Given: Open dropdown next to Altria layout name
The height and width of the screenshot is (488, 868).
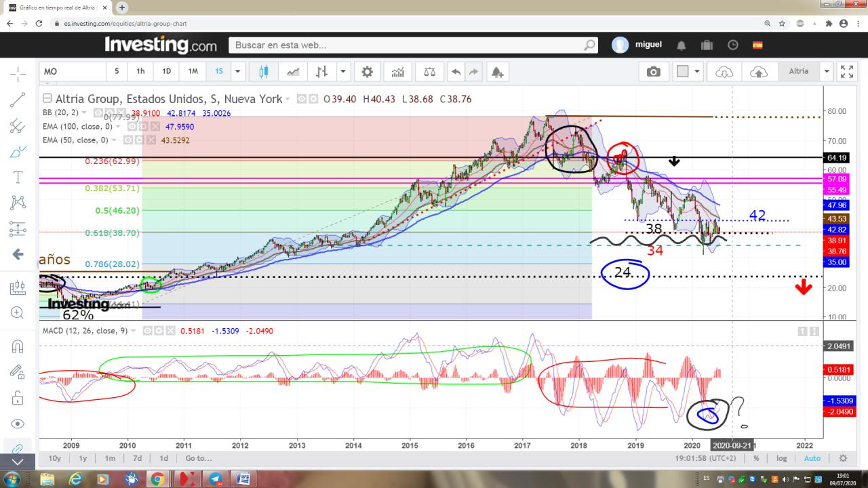Looking at the screenshot, I should point(827,71).
